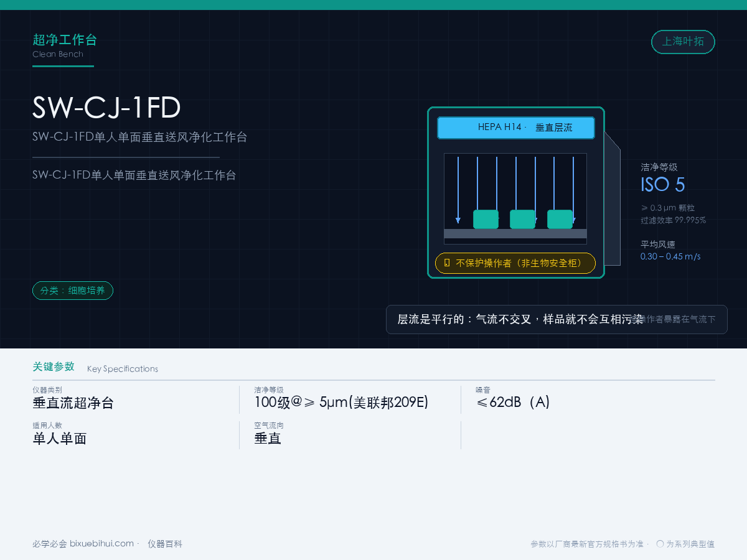The image size is (747, 560).
Task: Click the 0.30 – 0.45 m/s wind speed value
Action: [670, 256]
